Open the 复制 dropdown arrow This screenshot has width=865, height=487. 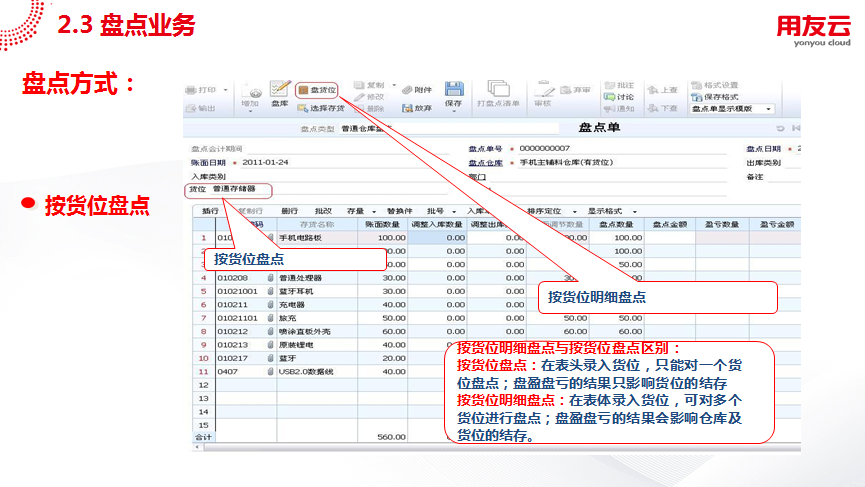(394, 85)
